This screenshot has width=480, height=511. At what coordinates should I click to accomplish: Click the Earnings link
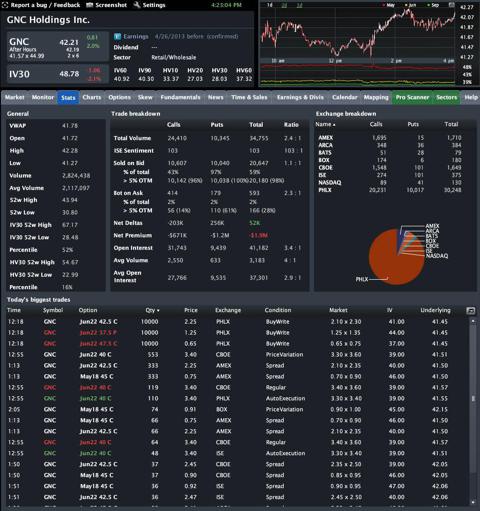point(136,36)
